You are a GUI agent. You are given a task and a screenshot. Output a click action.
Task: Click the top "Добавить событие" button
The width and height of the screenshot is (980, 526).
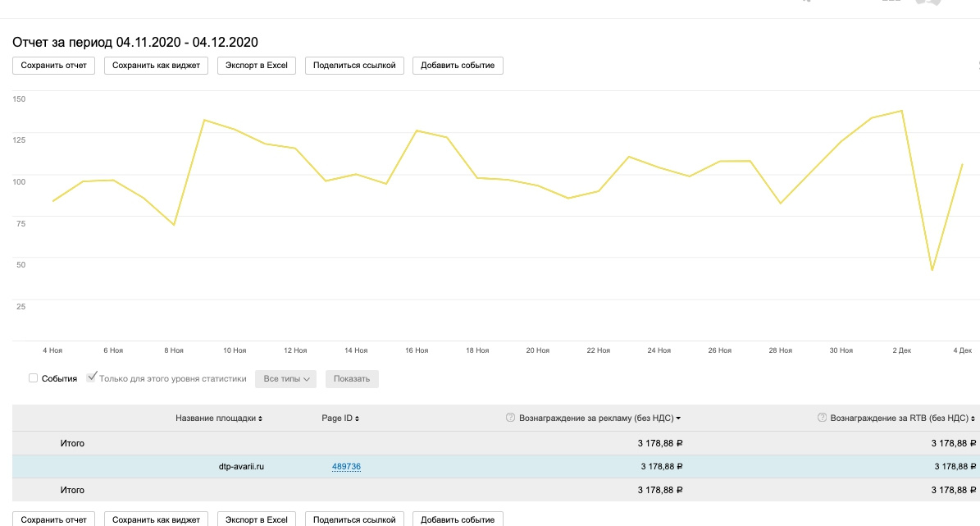coord(458,66)
